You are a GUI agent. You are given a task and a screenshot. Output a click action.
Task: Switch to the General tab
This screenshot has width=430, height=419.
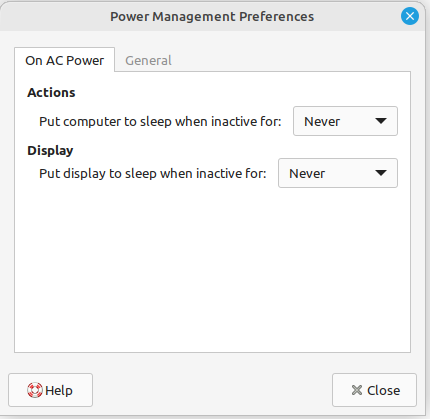pos(148,60)
